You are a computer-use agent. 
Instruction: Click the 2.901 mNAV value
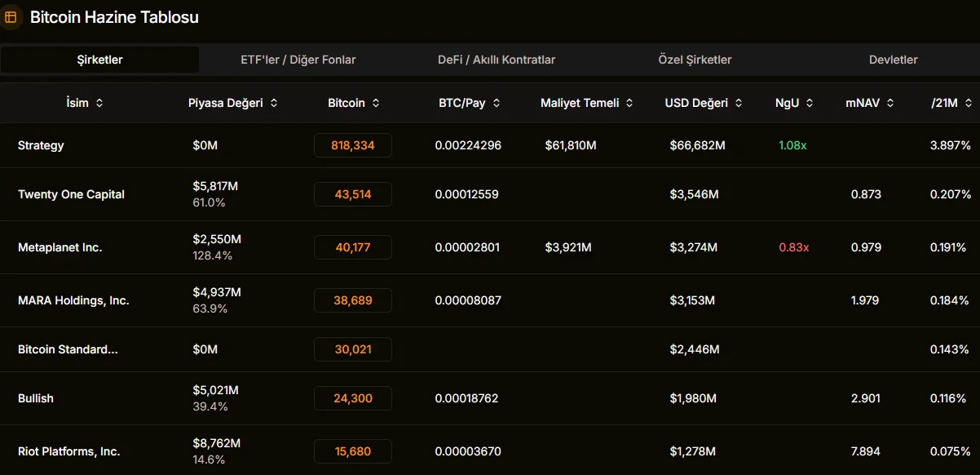(865, 398)
